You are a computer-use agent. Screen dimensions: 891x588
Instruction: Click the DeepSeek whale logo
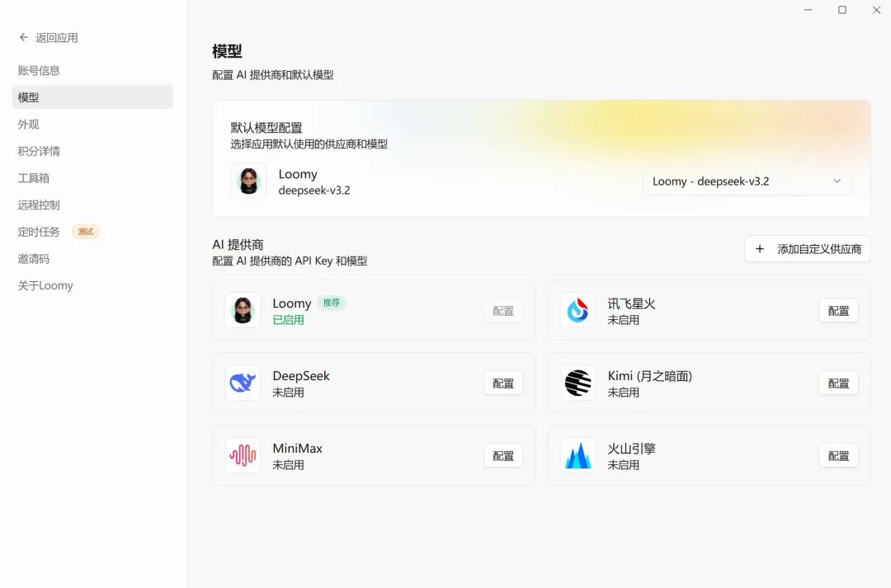coord(243,383)
